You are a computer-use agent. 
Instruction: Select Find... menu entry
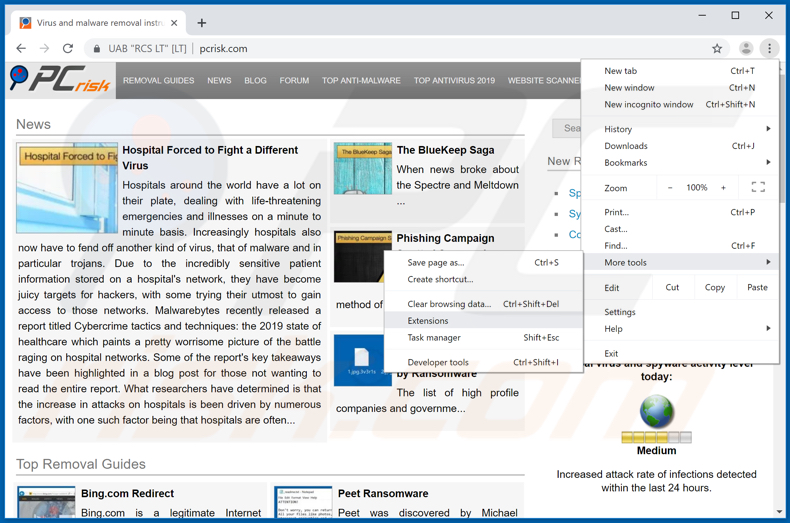coord(680,245)
